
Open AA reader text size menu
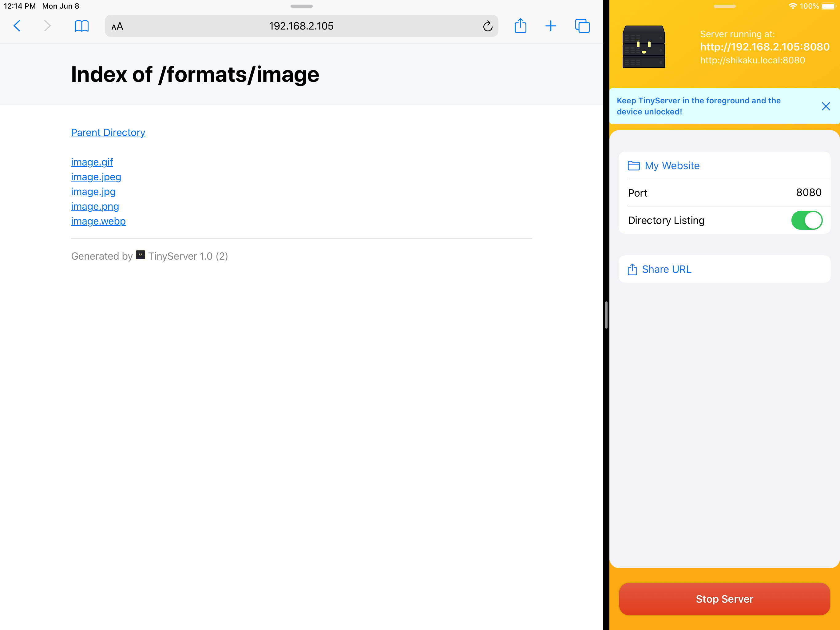pos(117,26)
